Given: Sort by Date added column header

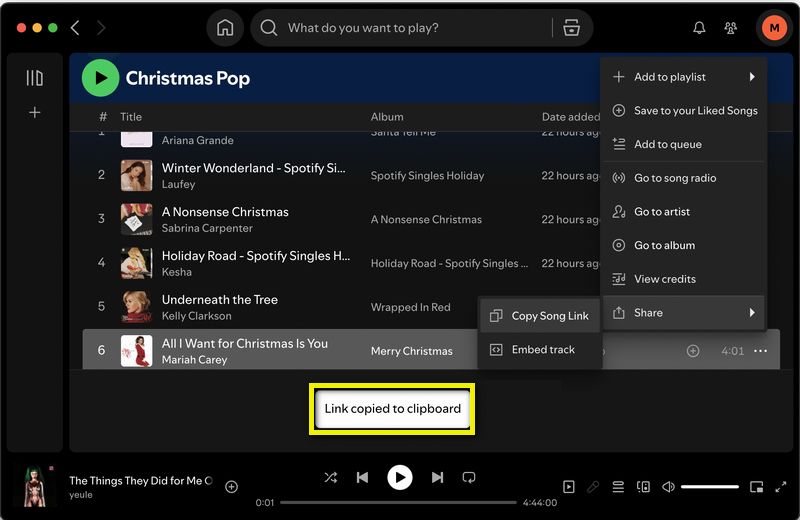Looking at the screenshot, I should [570, 117].
